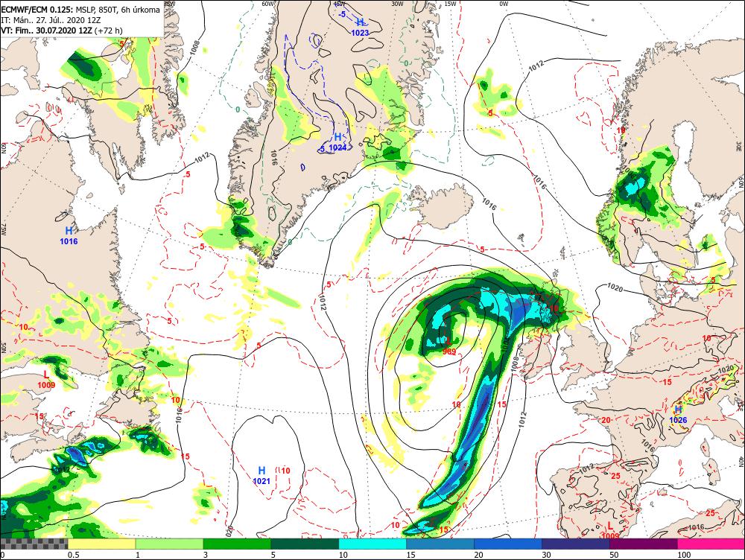Click the H 1016 high over Canada
This screenshot has width=745, height=560.
coord(69,235)
